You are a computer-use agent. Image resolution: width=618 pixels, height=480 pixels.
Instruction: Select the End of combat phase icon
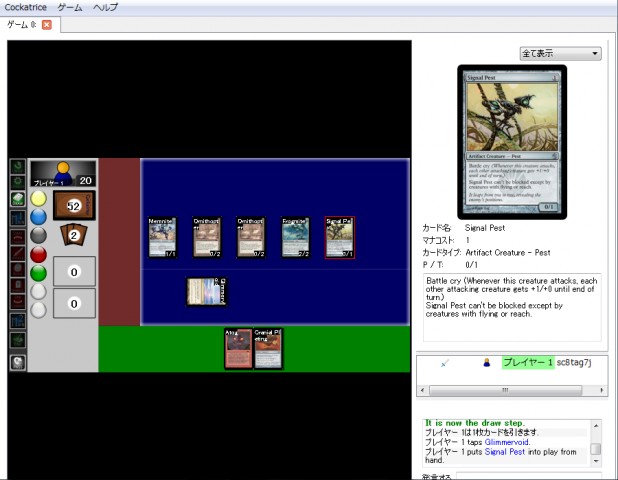coord(18,301)
